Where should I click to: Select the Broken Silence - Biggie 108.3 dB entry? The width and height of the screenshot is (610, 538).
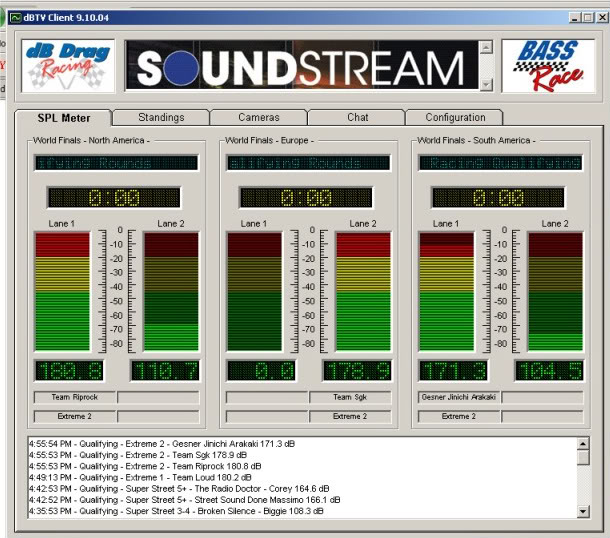(176, 511)
